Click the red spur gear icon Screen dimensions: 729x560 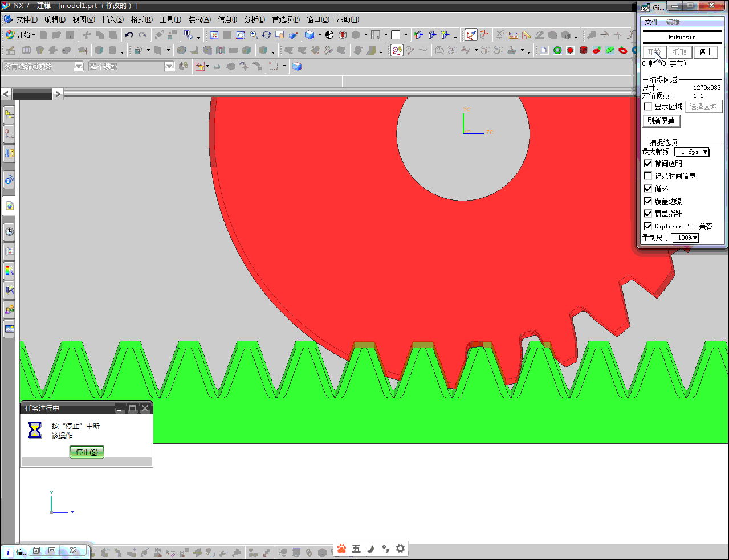coord(571,50)
